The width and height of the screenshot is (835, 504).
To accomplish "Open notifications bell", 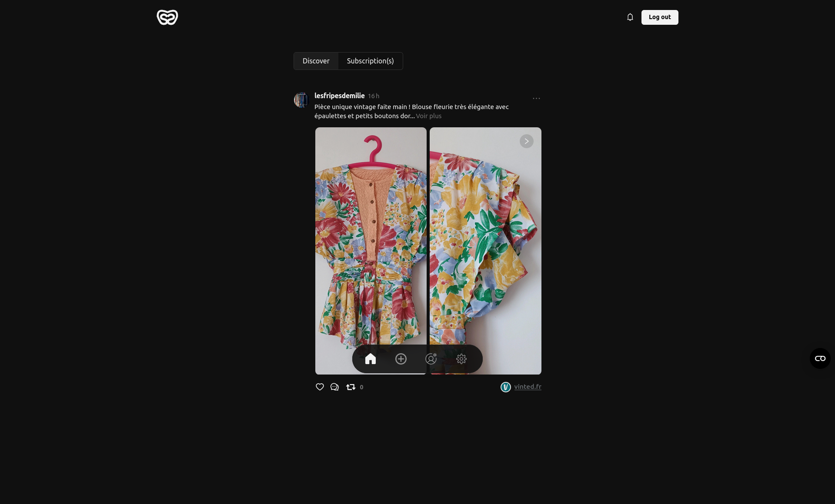I will [x=630, y=17].
